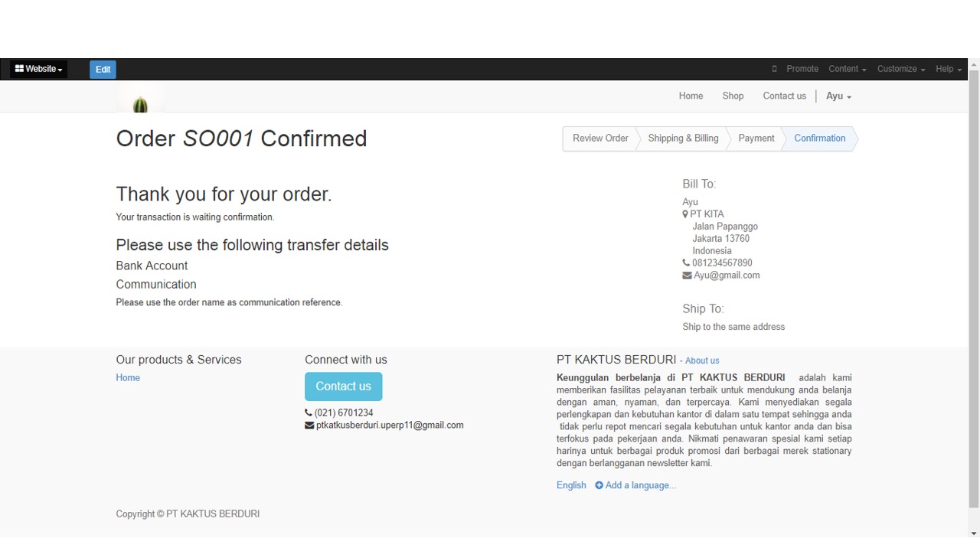This screenshot has height=551, width=980.
Task: Go to the Shop menu item
Action: tap(733, 96)
